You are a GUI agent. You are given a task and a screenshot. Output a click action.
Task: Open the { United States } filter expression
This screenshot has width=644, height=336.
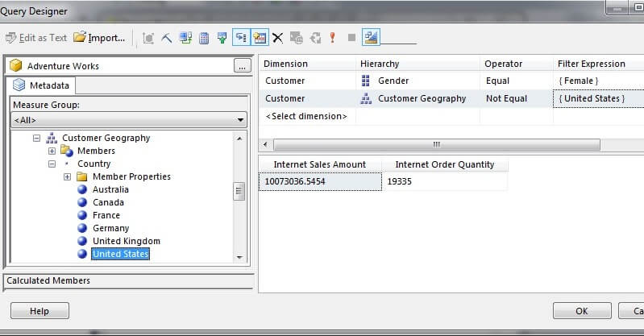598,98
